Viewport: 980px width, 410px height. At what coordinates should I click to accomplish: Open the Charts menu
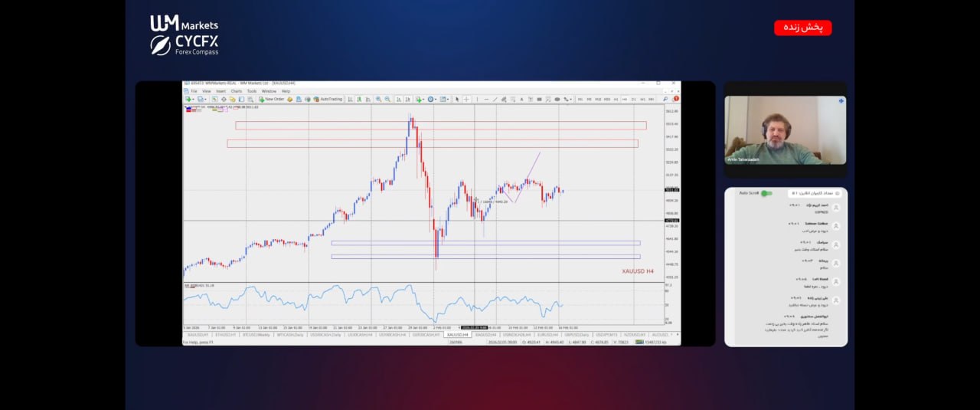point(237,91)
